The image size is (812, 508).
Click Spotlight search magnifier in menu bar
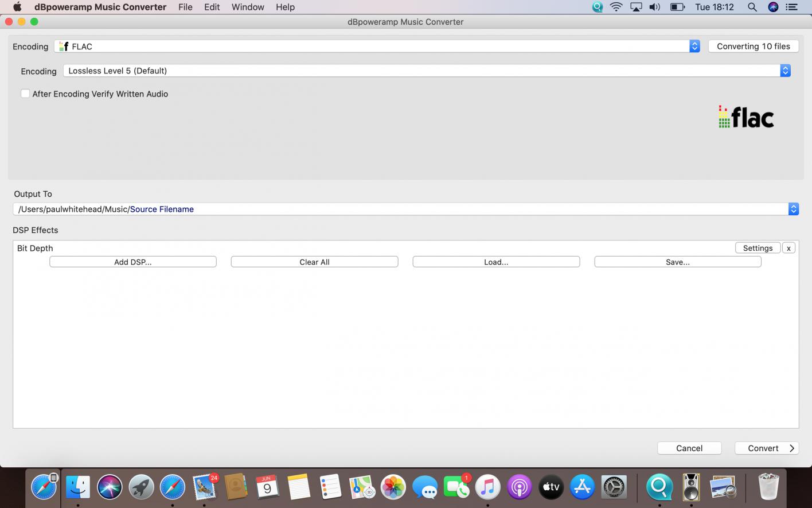click(752, 7)
